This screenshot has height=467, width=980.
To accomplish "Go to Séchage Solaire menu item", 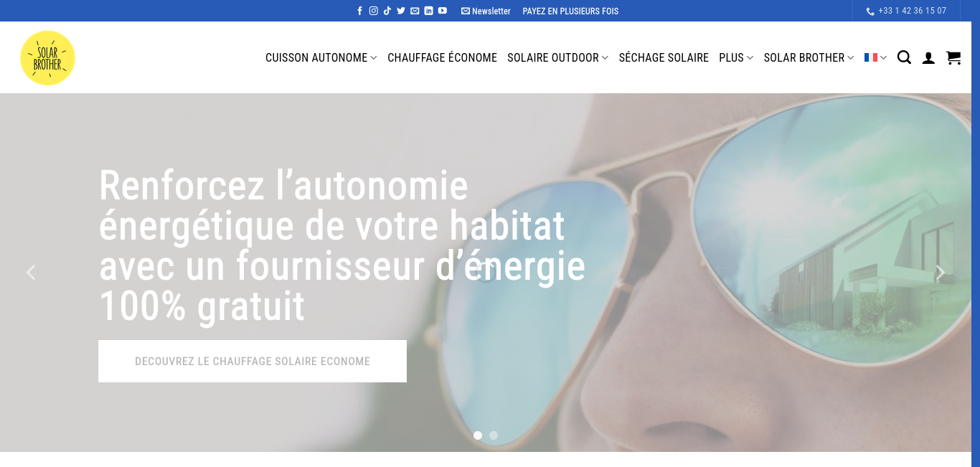I will click(x=664, y=57).
